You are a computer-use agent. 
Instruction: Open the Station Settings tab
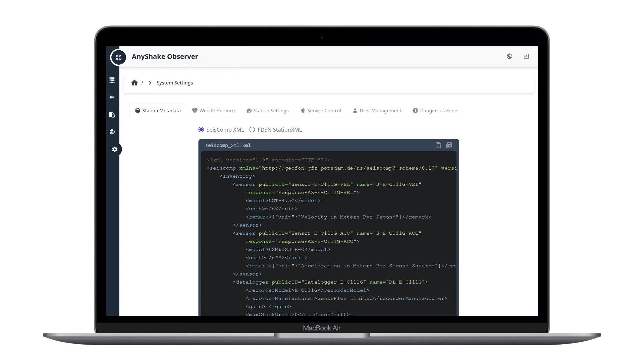(x=267, y=111)
